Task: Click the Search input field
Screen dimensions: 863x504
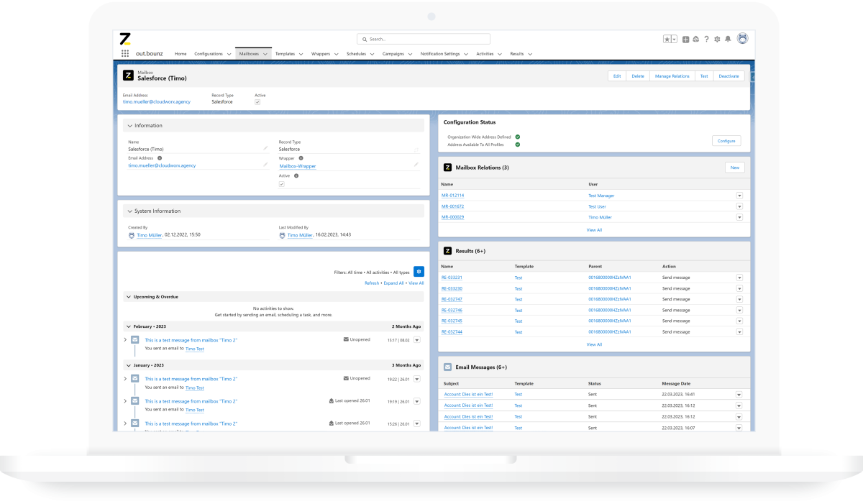Action: click(424, 39)
